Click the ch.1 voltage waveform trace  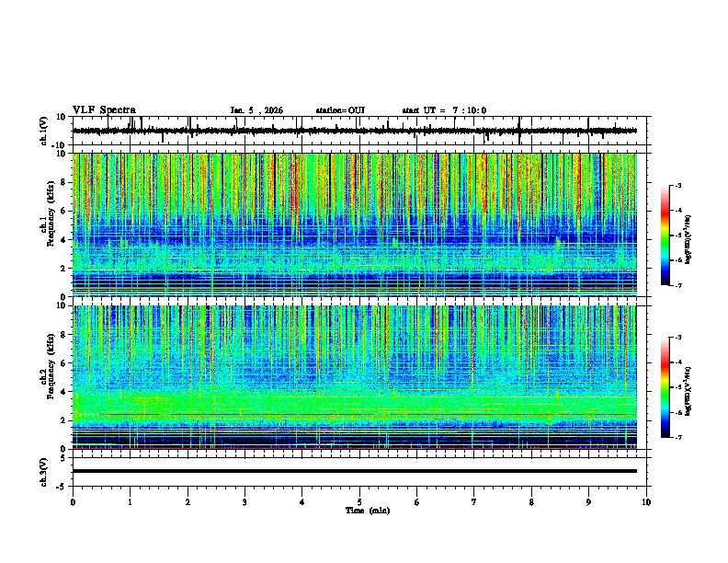[355, 131]
